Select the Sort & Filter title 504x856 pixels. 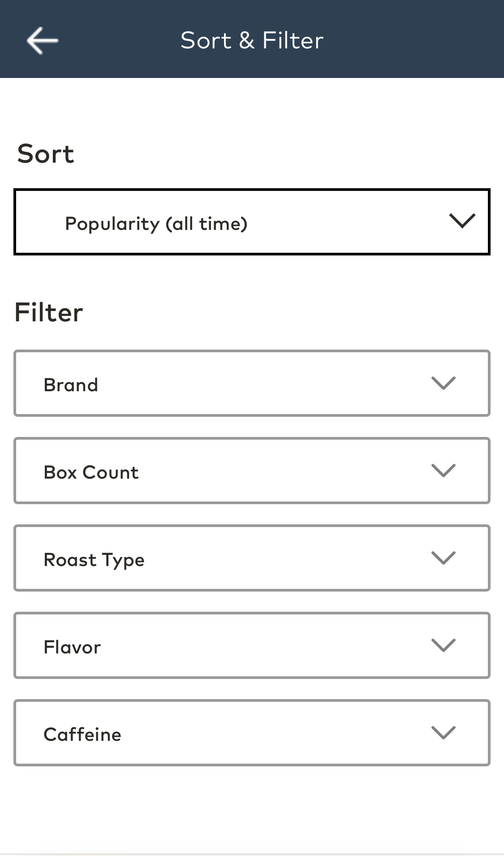(252, 40)
